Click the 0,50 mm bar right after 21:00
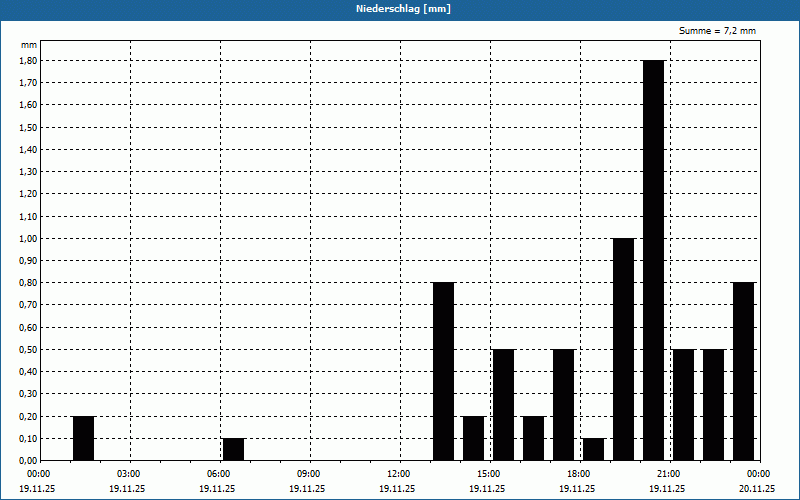 [x=683, y=405]
